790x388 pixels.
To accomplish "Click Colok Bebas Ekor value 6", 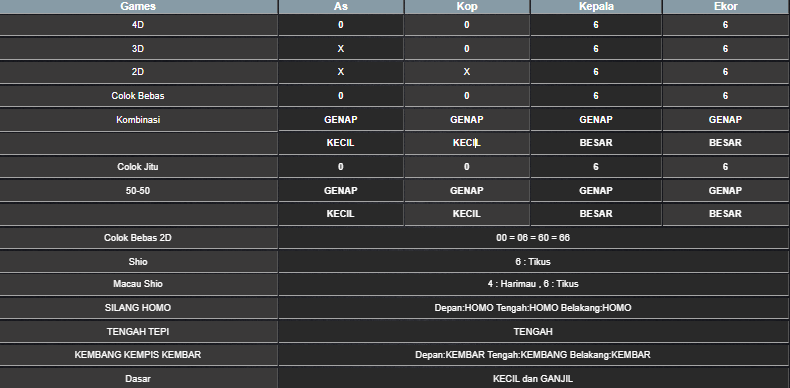I will click(726, 96).
